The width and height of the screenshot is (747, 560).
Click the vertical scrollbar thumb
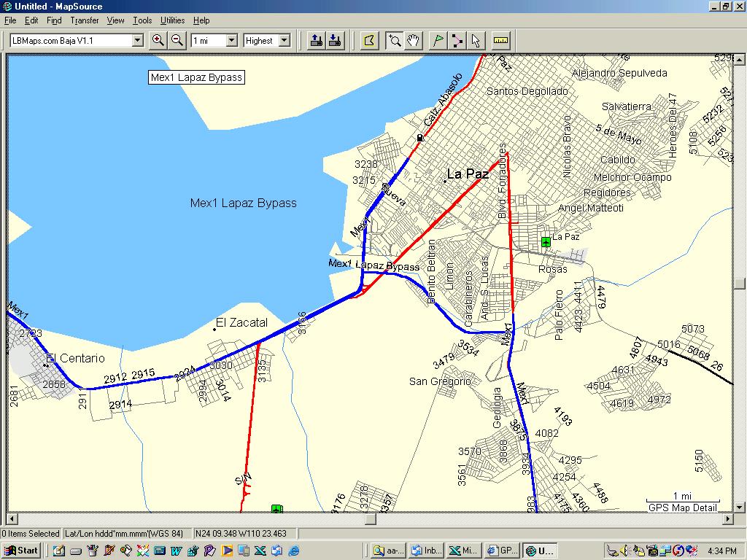739,284
